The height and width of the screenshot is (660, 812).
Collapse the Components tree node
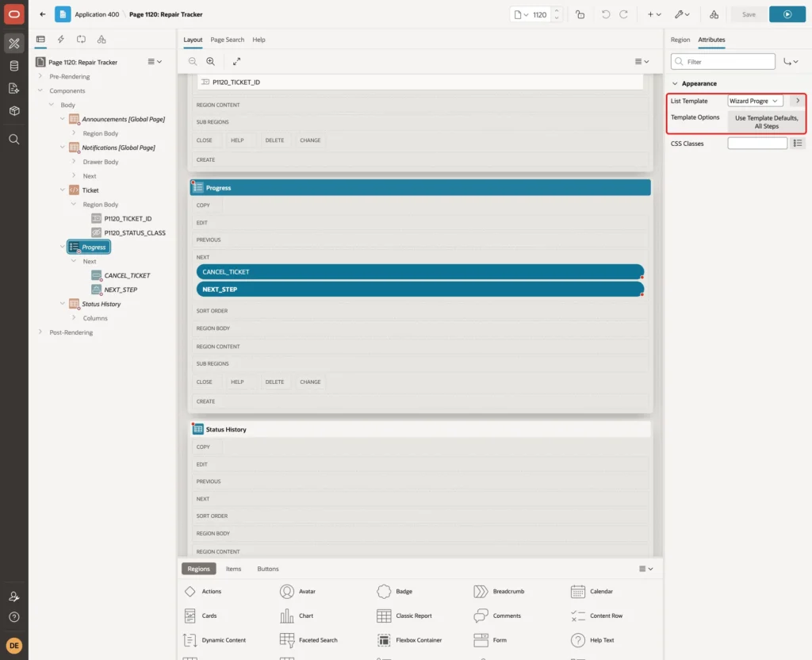[40, 90]
